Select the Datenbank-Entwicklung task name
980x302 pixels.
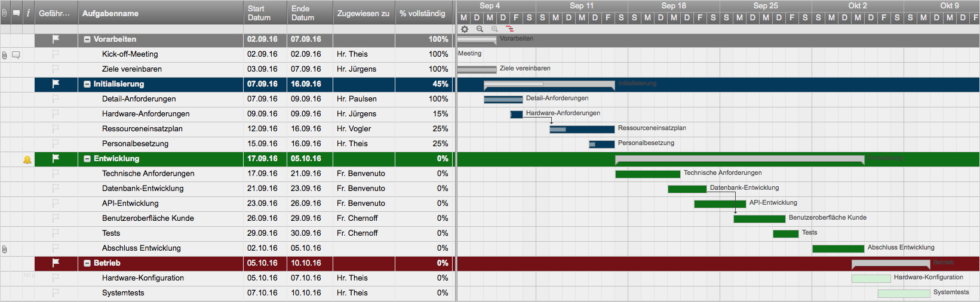pyautogui.click(x=143, y=189)
